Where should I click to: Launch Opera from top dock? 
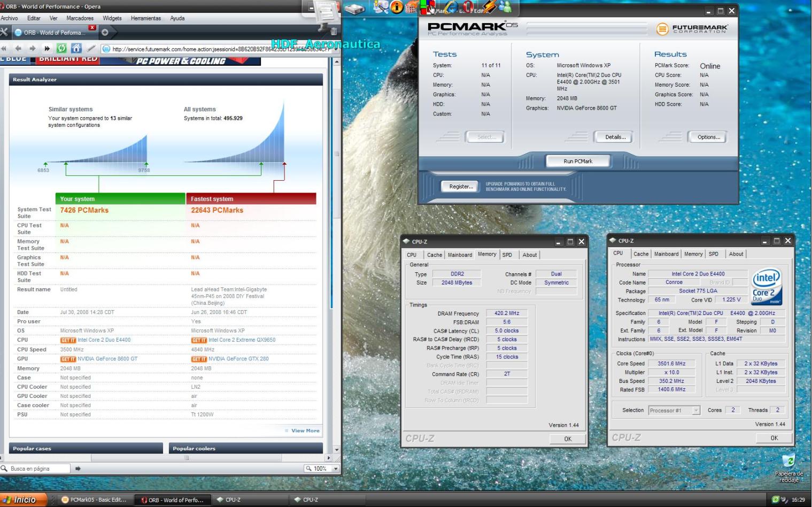click(x=468, y=7)
